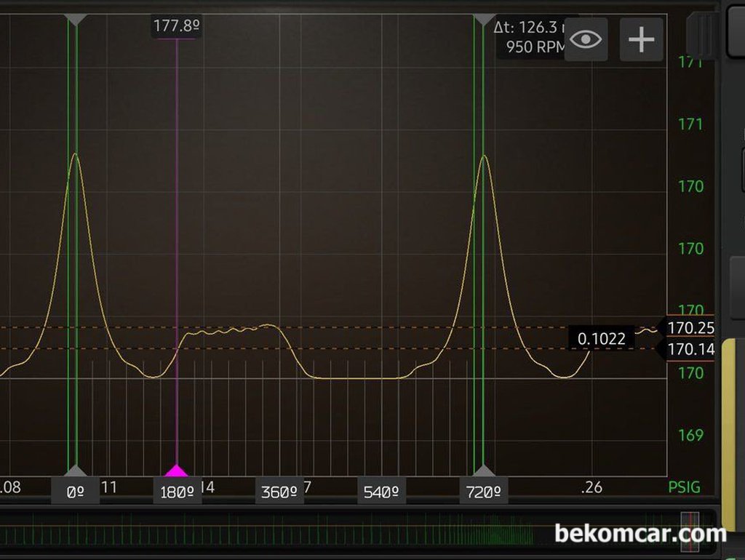Image resolution: width=745 pixels, height=560 pixels.
Task: Select the 0º phase label
Action: pyautogui.click(x=75, y=492)
